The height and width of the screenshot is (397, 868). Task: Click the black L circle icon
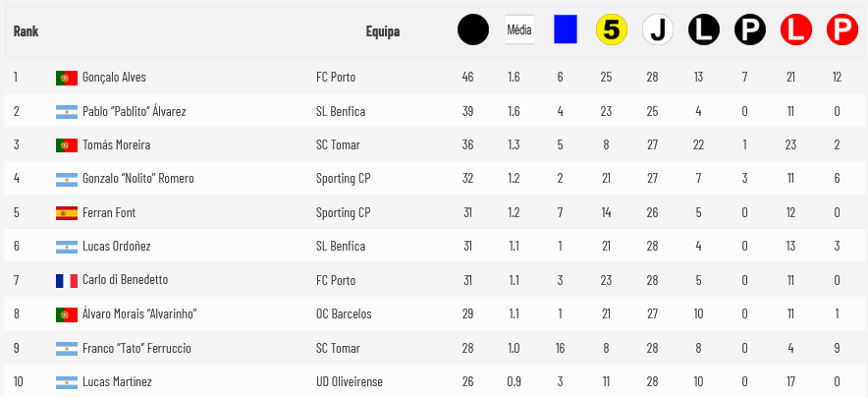coord(703,30)
